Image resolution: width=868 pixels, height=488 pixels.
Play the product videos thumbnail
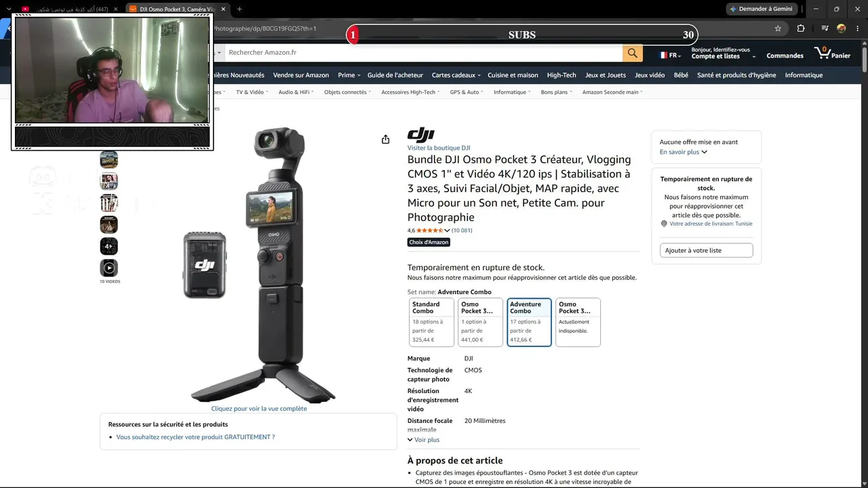pyautogui.click(x=108, y=268)
